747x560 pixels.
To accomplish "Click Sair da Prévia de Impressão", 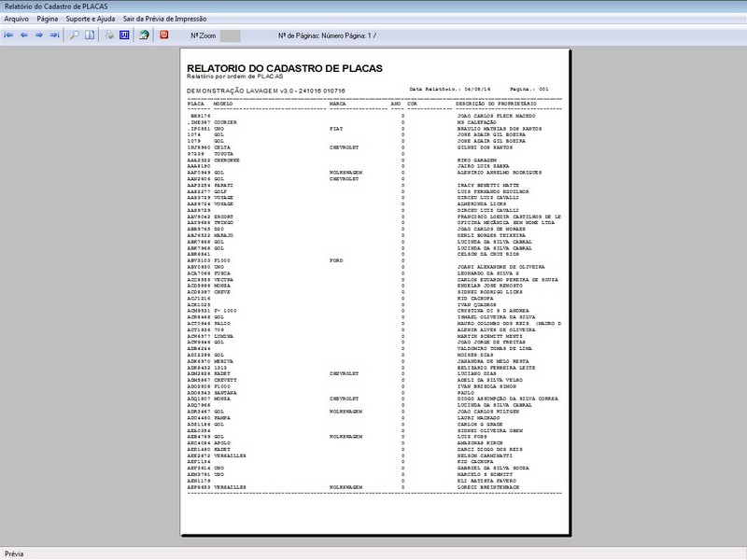I will point(165,19).
